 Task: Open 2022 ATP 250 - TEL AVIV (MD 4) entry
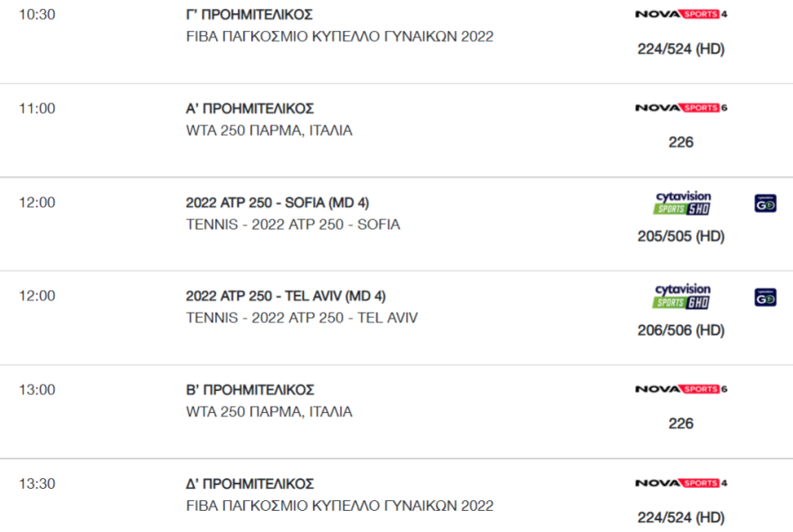pyautogui.click(x=285, y=296)
